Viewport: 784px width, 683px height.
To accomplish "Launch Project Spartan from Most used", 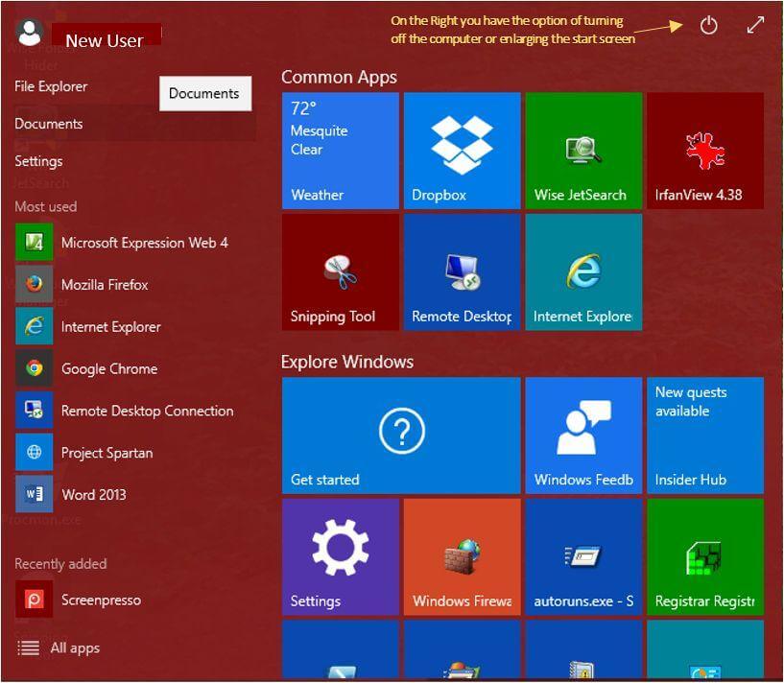I will click(x=84, y=453).
